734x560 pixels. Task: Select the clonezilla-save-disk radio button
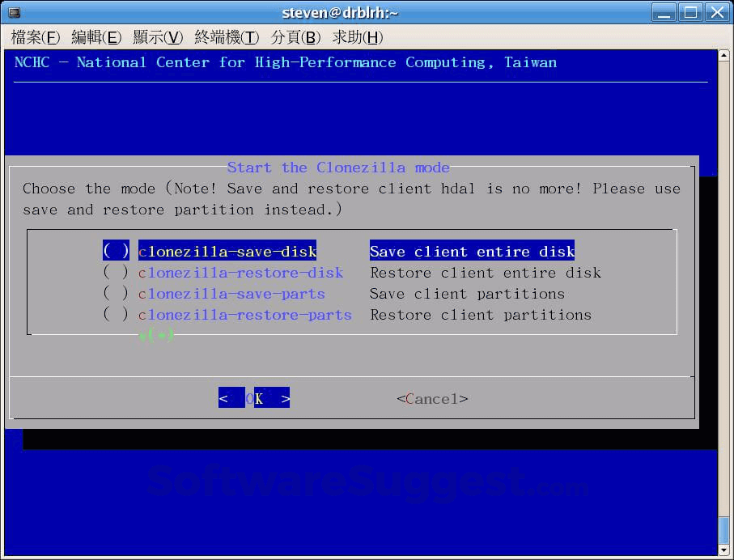(116, 251)
